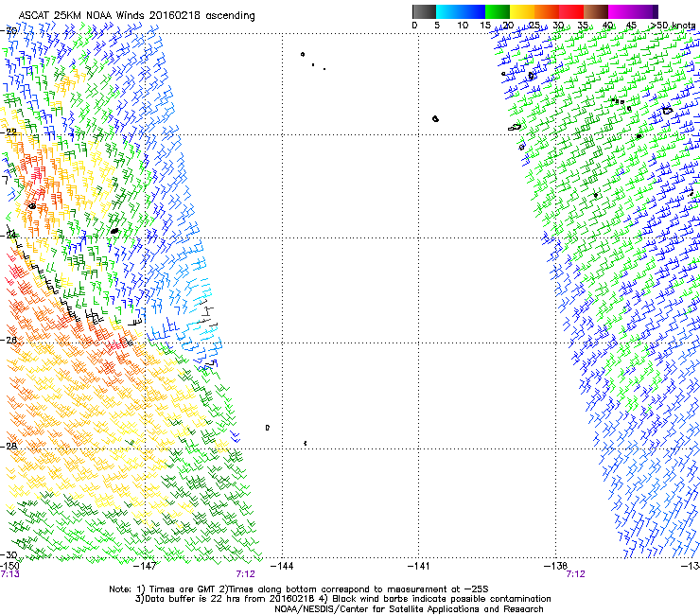Select the orange 25–30 knots legend segment
Screen dimensions: 700x615
tap(547, 11)
